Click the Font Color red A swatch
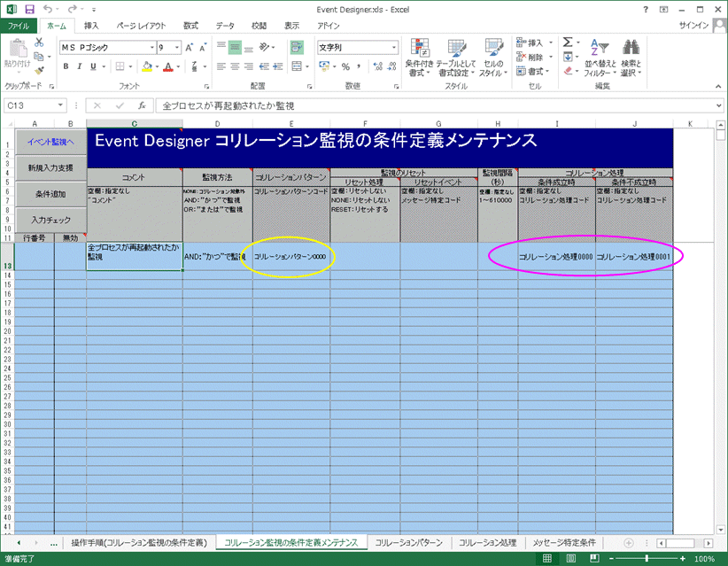The height and width of the screenshot is (566, 728). [x=168, y=66]
